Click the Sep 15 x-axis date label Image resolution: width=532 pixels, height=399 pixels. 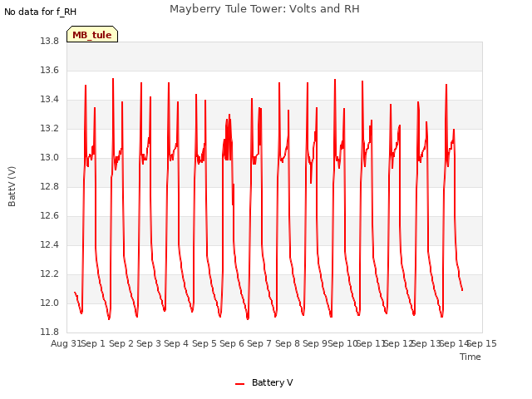pos(482,343)
